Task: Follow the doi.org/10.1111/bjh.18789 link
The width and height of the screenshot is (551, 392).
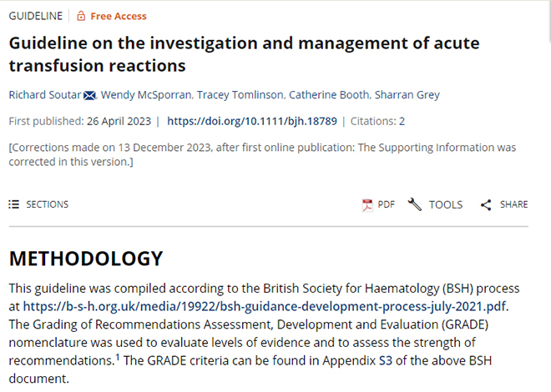Action: pyautogui.click(x=252, y=121)
